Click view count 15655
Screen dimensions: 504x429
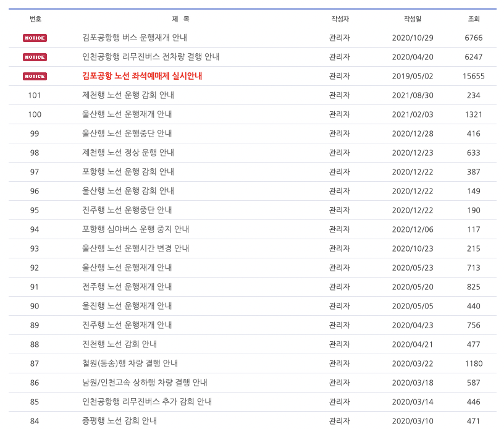[474, 76]
